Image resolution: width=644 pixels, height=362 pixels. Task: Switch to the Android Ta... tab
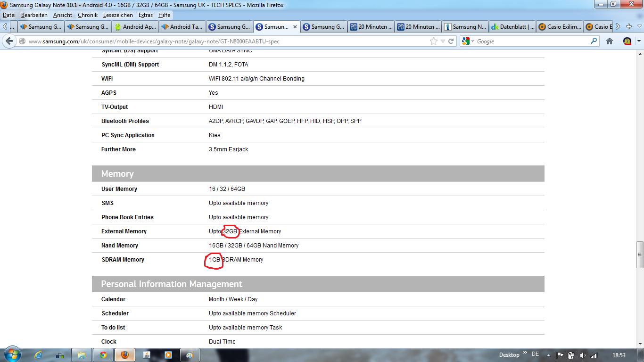coord(182,27)
